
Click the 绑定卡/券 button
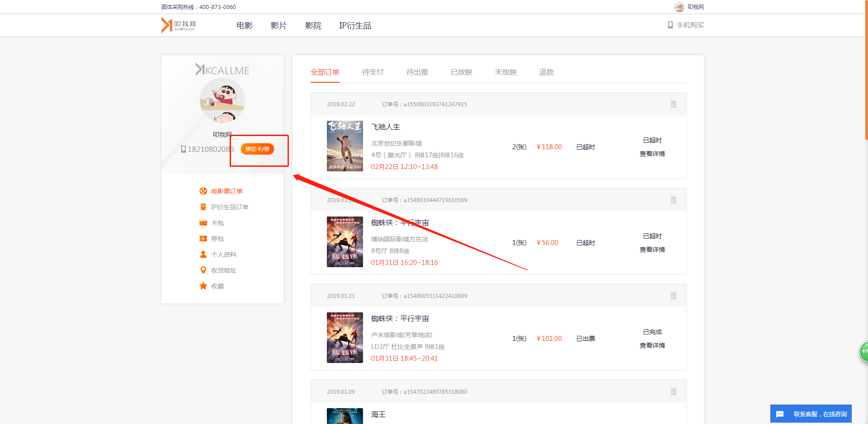(258, 149)
